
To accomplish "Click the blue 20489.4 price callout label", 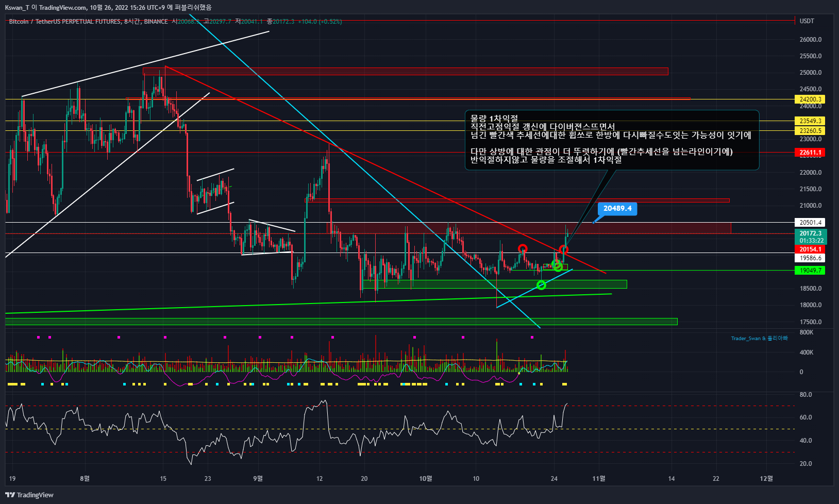I will [617, 209].
